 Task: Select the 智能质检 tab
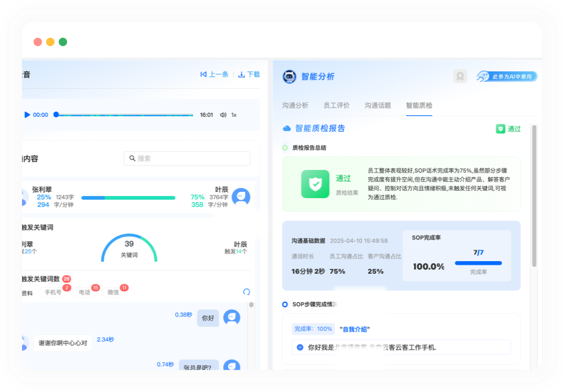[419, 105]
